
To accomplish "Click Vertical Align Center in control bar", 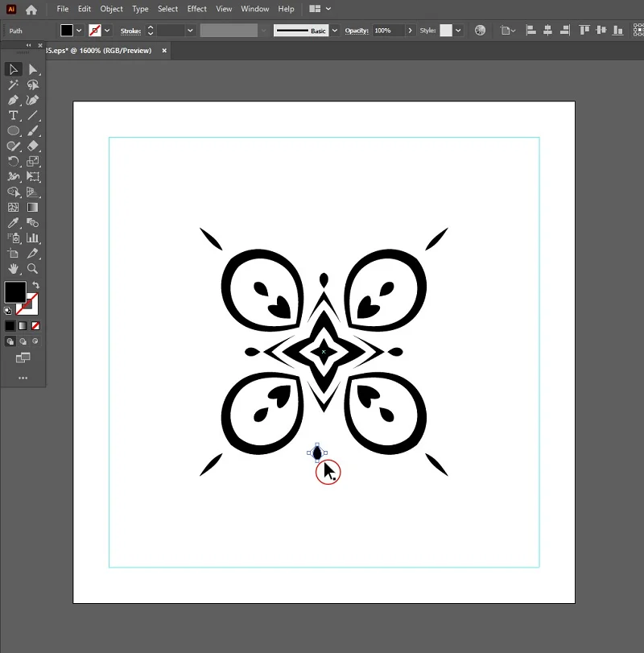I will point(601,31).
